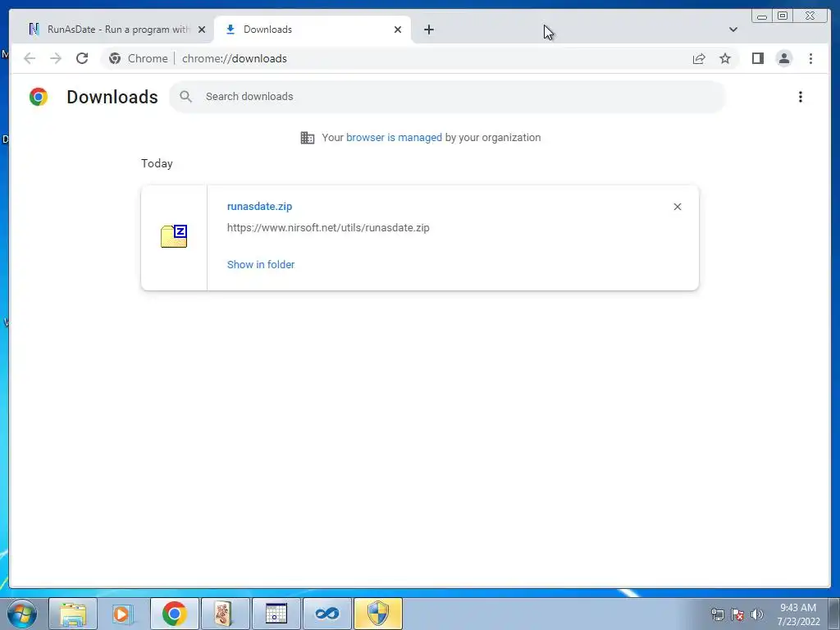Share this page icon in address bar
The height and width of the screenshot is (630, 840).
(x=699, y=58)
